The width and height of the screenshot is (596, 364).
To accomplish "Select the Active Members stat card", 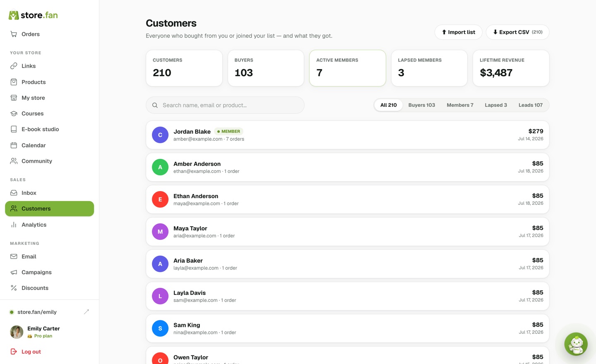I will coord(348,68).
